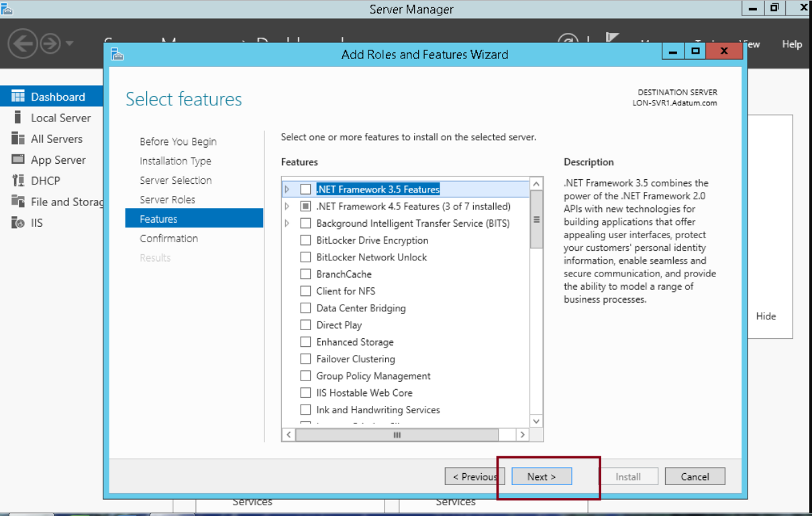
Task: Go to the Before You Begin step
Action: pyautogui.click(x=178, y=142)
